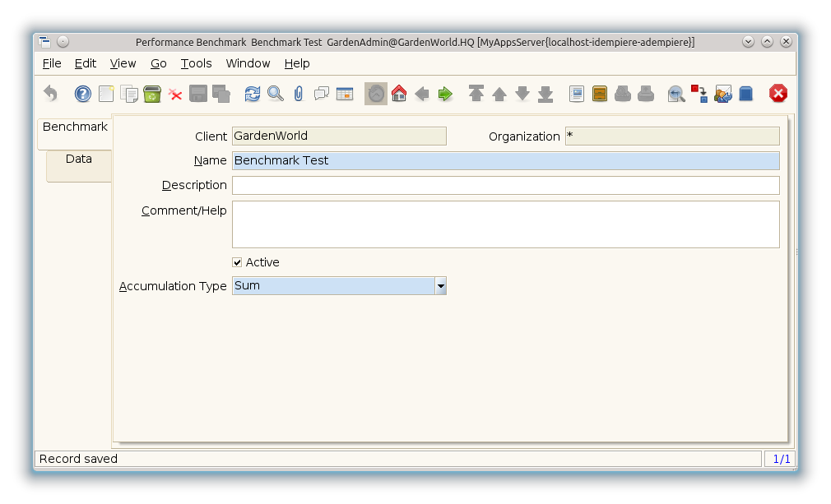Refresh the record using the requery icon
This screenshot has width=831, height=504.
[253, 94]
